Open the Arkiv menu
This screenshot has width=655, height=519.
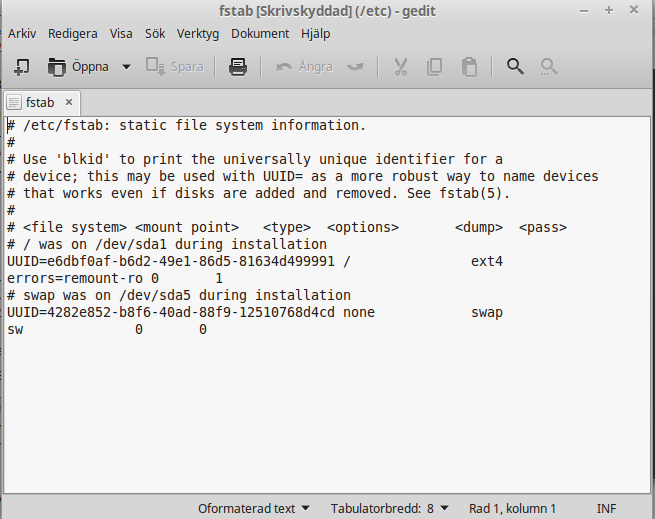[x=22, y=33]
